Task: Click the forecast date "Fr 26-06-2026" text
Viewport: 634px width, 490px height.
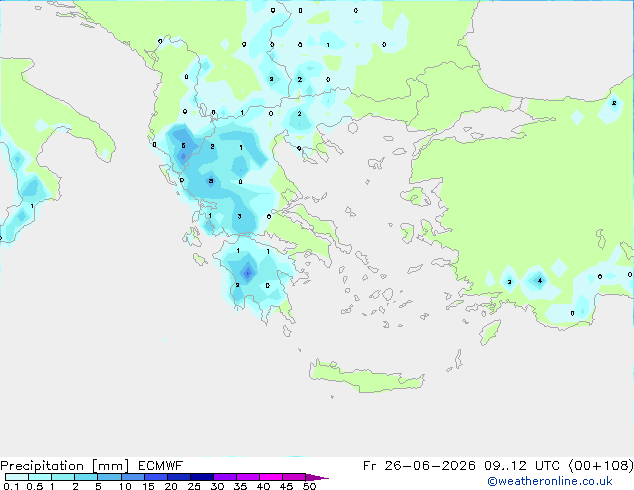Action: click(x=419, y=466)
